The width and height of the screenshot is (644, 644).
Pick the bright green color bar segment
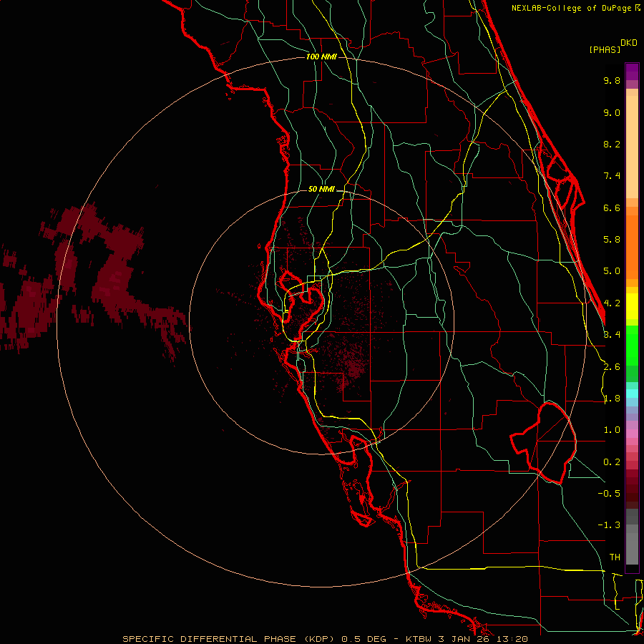coord(632,345)
